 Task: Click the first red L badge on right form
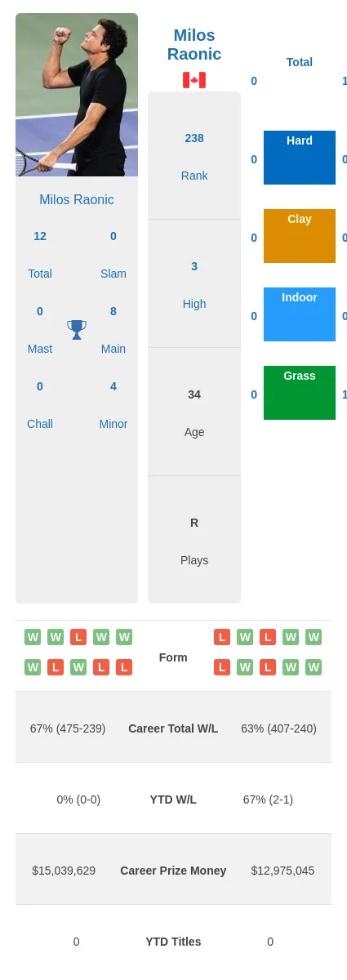pyautogui.click(x=222, y=637)
